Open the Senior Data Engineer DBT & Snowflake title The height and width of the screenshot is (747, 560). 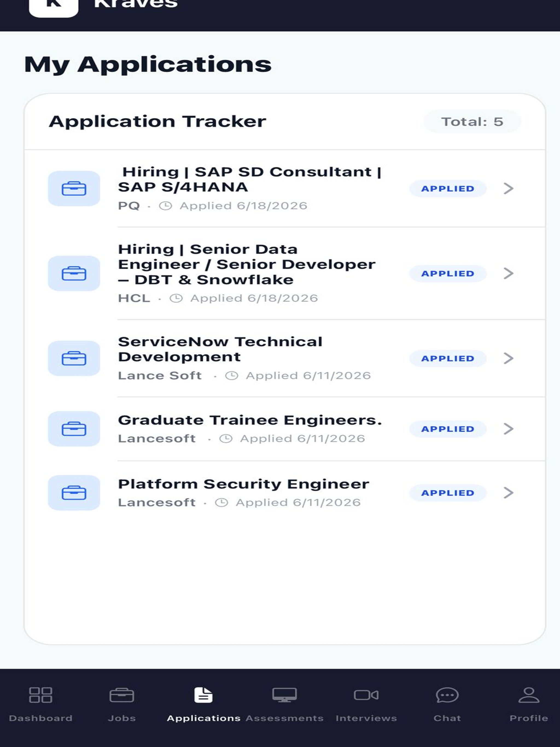point(247,264)
